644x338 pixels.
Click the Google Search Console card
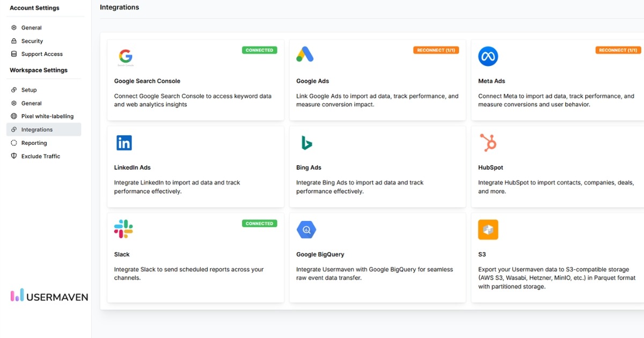click(195, 79)
